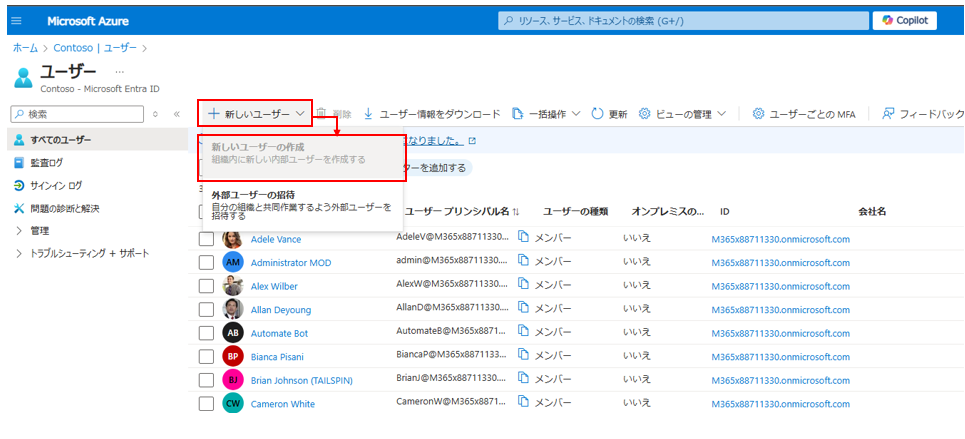Click the Copilot button
This screenshot has height=439, width=965.
tap(905, 20)
